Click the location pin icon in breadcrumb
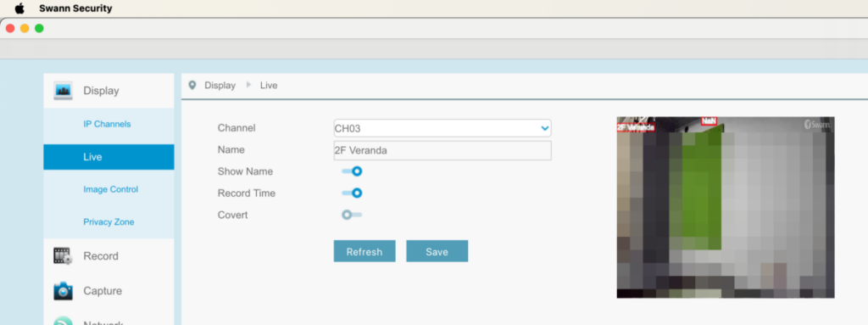This screenshot has width=868, height=325. pyautogui.click(x=192, y=86)
